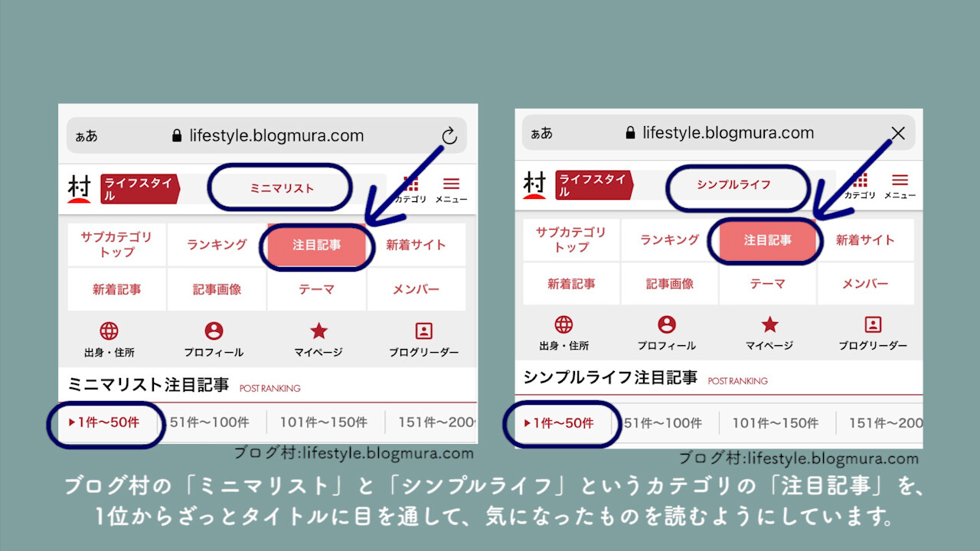Tap the X stop-loading icon on シンプルライフ page

coord(898,133)
